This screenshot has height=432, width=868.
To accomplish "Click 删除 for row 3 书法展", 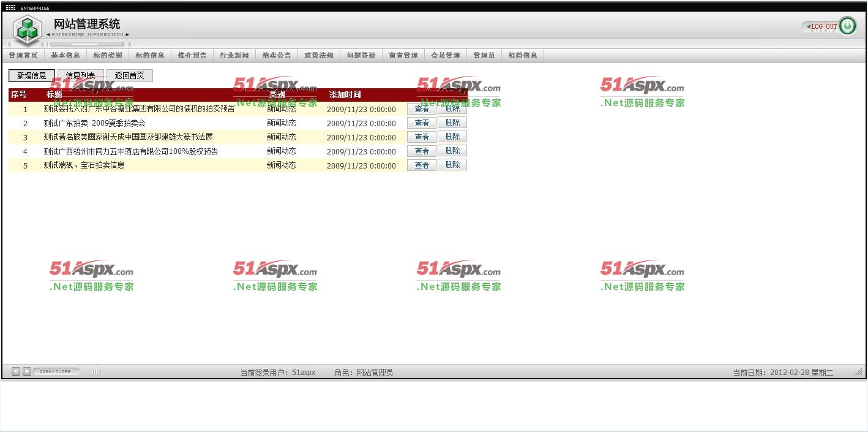I will (452, 137).
